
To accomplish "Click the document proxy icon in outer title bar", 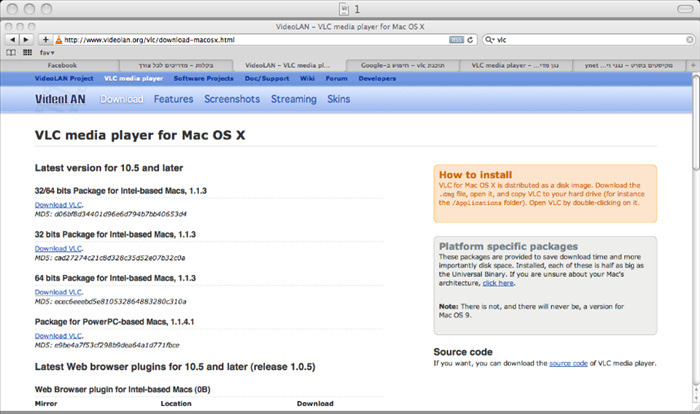I will point(344,9).
